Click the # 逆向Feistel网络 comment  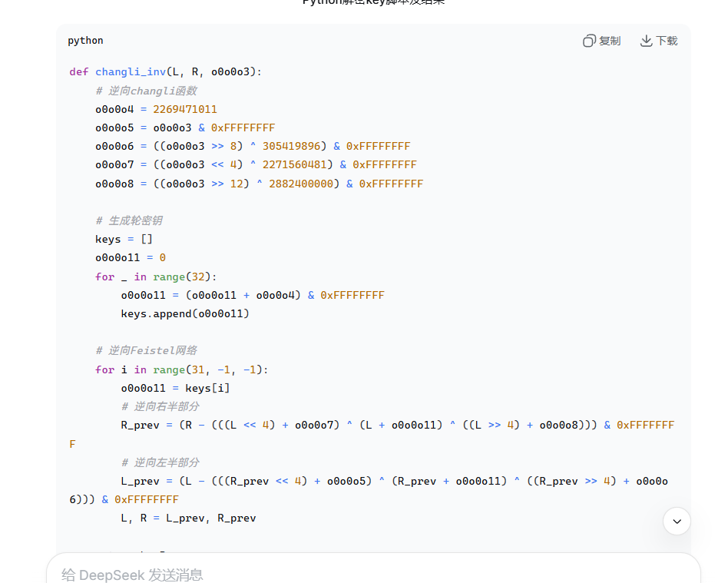tap(146, 350)
